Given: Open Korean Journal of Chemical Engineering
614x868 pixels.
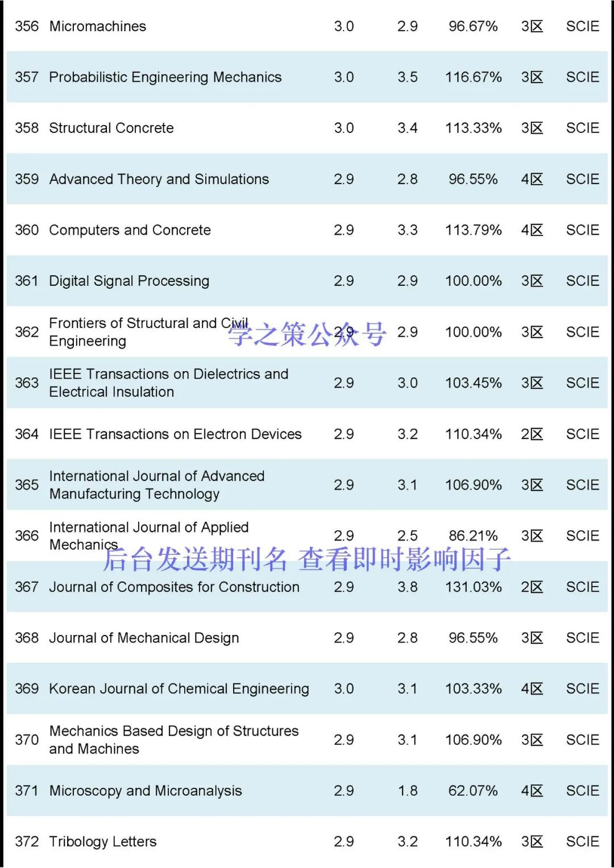Looking at the screenshot, I should point(179,689).
